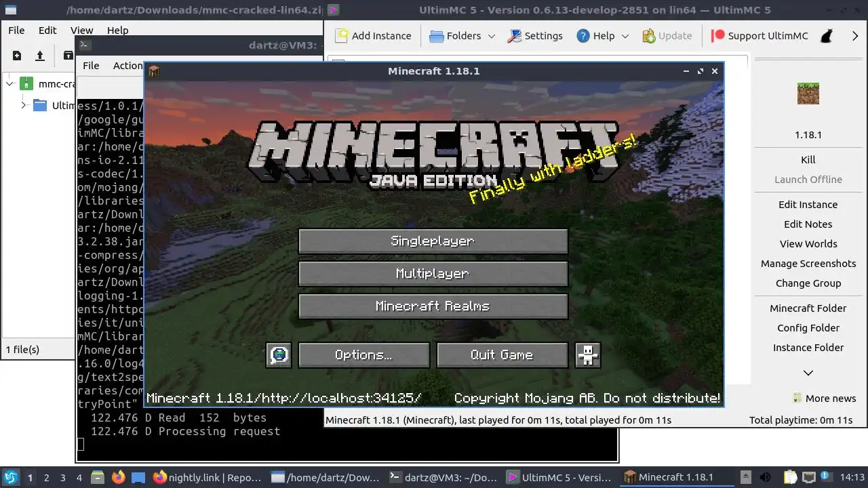The width and height of the screenshot is (868, 488).
Task: Open Config Folder from UltimMC sidebar
Action: tap(808, 328)
